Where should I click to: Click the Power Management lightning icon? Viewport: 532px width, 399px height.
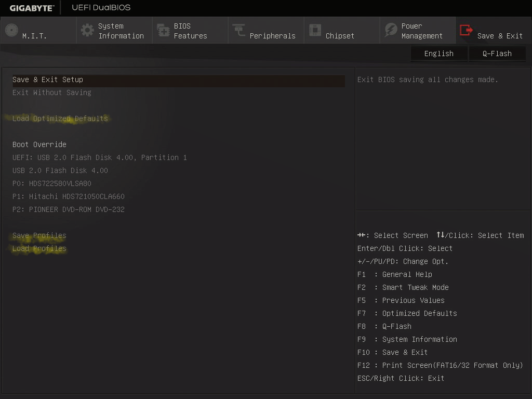[391, 30]
